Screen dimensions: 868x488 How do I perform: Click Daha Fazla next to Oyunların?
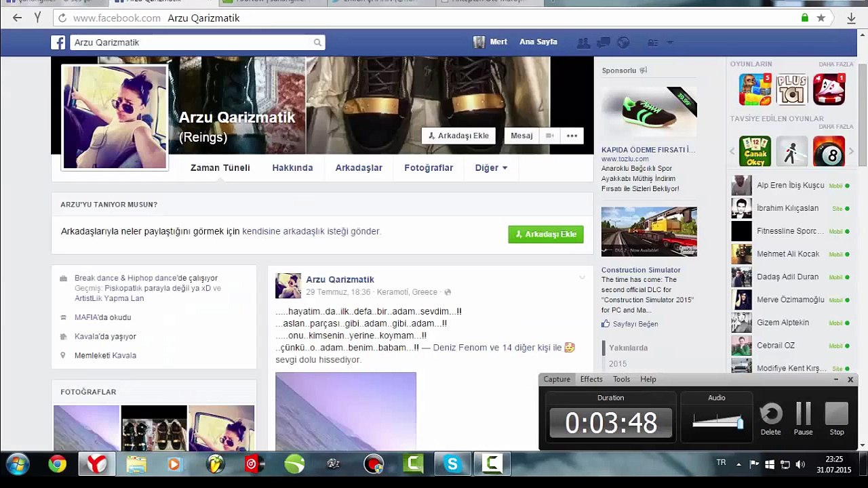click(x=835, y=64)
